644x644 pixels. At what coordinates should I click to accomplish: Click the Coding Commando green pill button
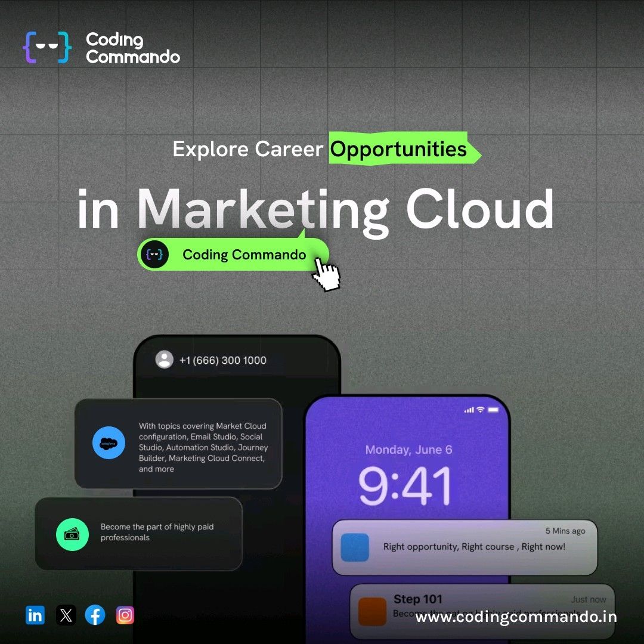pyautogui.click(x=234, y=255)
